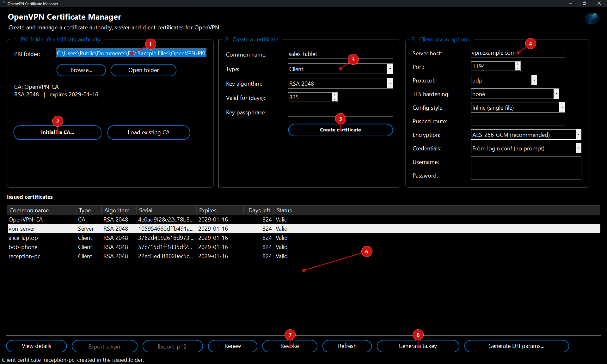The width and height of the screenshot is (607, 364).
Task: Click the Common name input field
Action: (x=340, y=54)
